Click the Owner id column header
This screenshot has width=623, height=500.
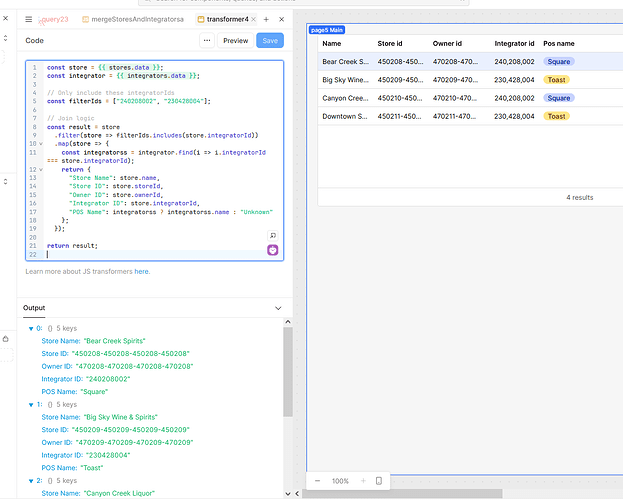pyautogui.click(x=447, y=44)
